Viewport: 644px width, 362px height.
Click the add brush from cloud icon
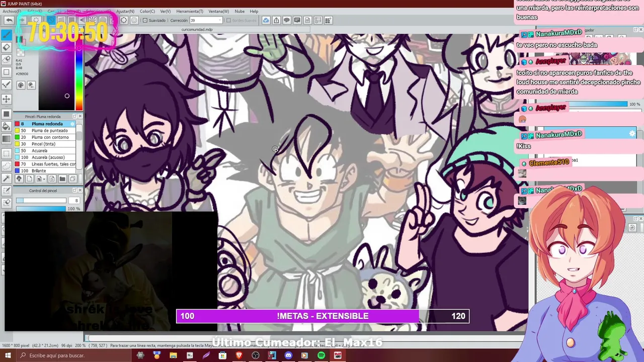click(19, 178)
